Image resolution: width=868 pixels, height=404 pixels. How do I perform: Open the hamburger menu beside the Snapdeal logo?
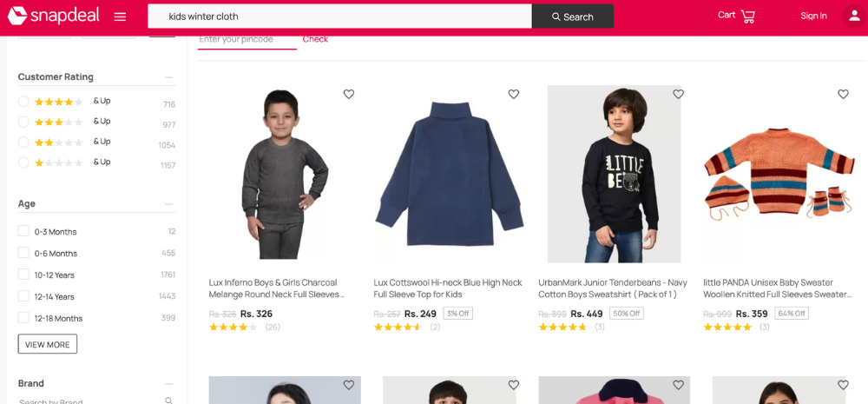click(x=120, y=17)
